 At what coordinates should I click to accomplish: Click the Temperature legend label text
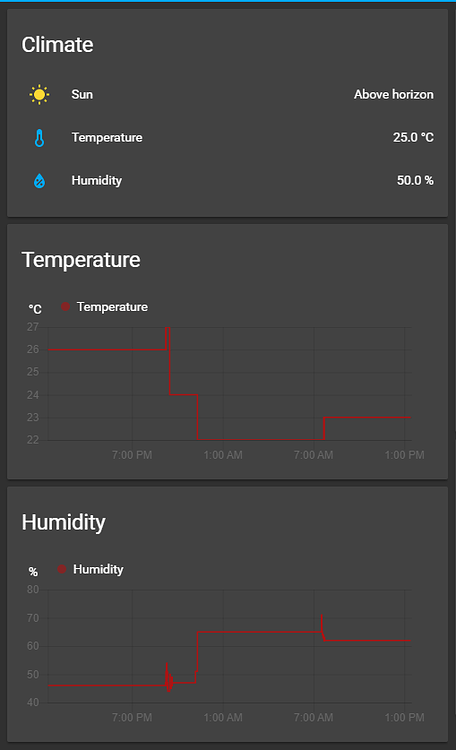point(112,307)
